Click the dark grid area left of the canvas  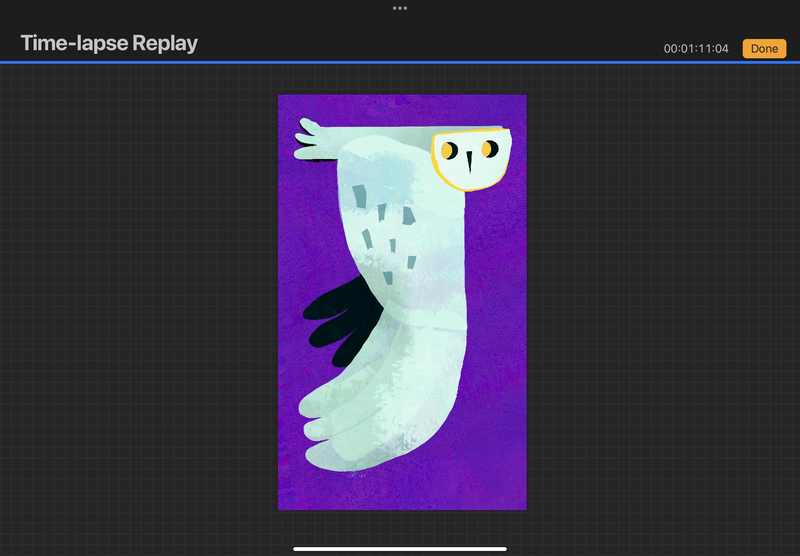tap(140, 300)
